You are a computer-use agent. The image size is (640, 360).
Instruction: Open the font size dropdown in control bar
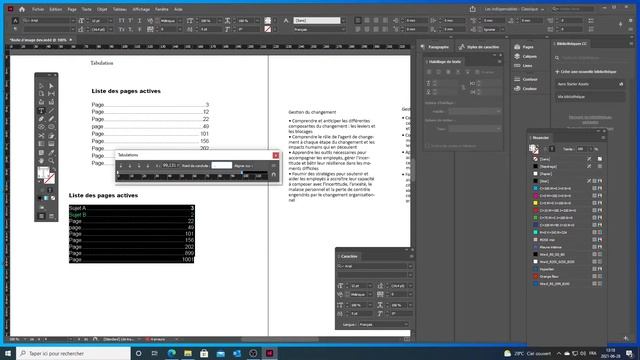click(111, 20)
